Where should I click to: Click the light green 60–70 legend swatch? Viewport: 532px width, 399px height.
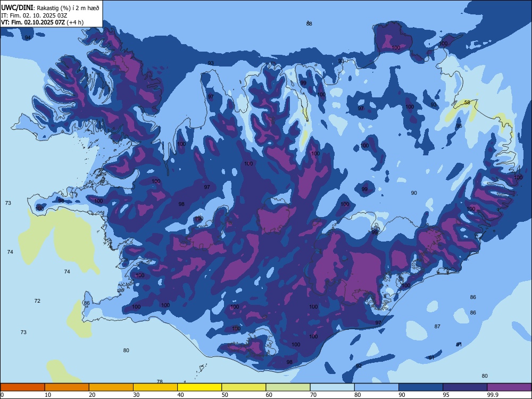[x=288, y=387]
